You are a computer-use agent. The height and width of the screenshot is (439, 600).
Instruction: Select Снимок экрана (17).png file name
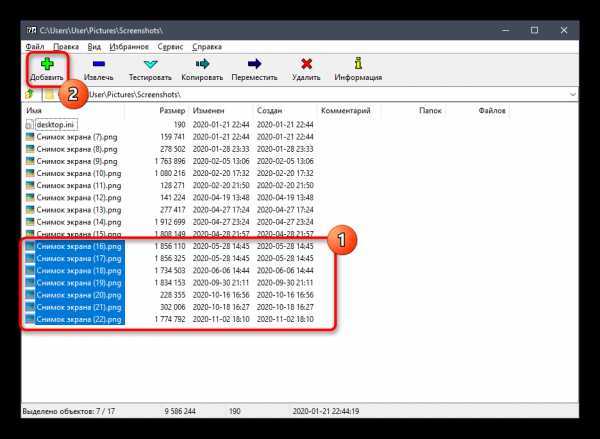tap(79, 259)
